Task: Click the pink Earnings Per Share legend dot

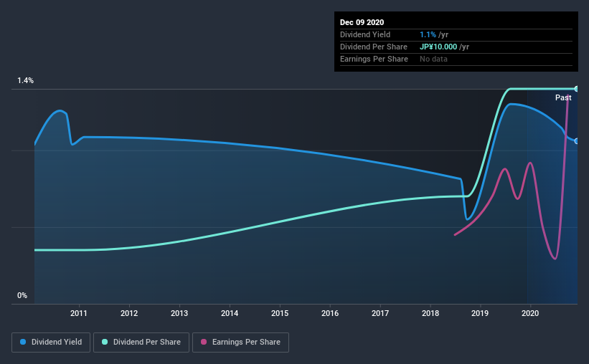Action: (204, 342)
